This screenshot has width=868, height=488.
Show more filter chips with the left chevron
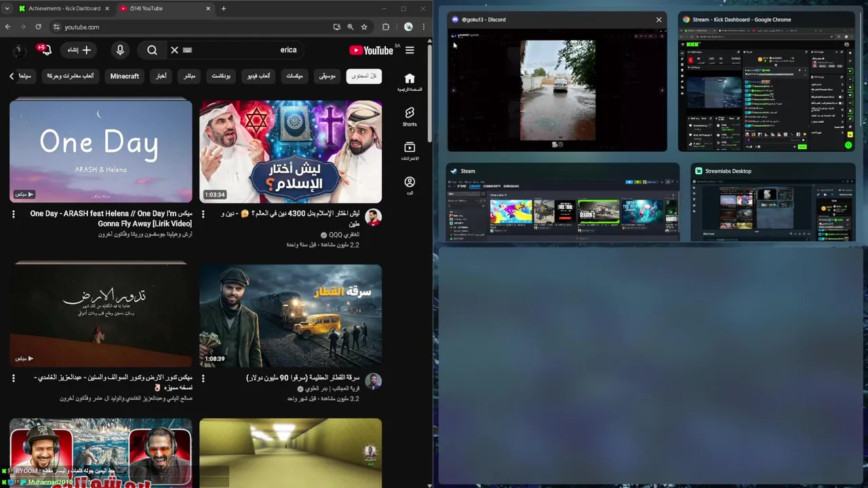(12, 76)
